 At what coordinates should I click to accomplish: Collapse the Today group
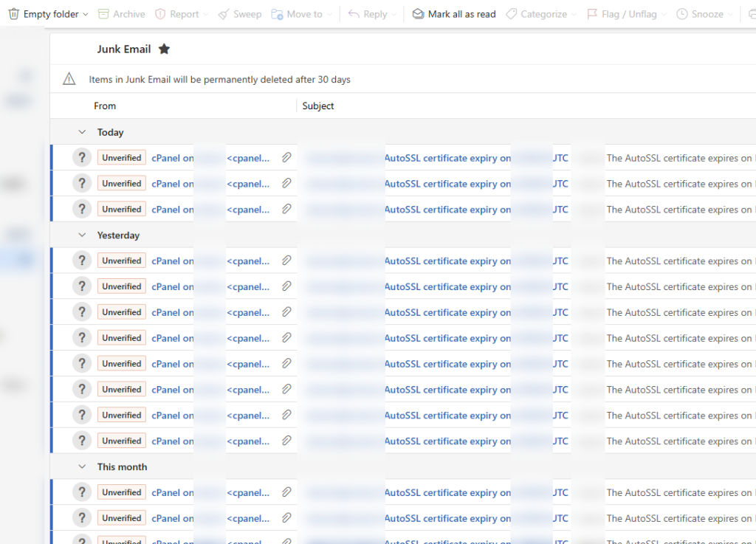tap(82, 132)
